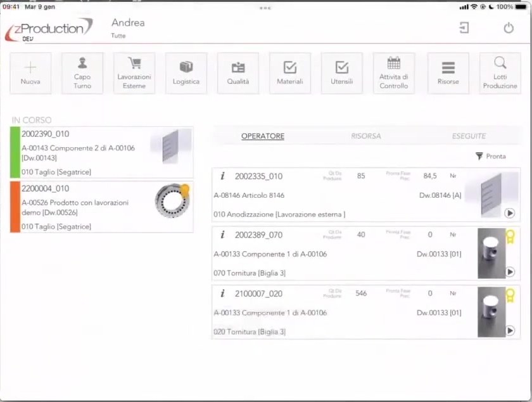Click the logout exit icon

464,27
